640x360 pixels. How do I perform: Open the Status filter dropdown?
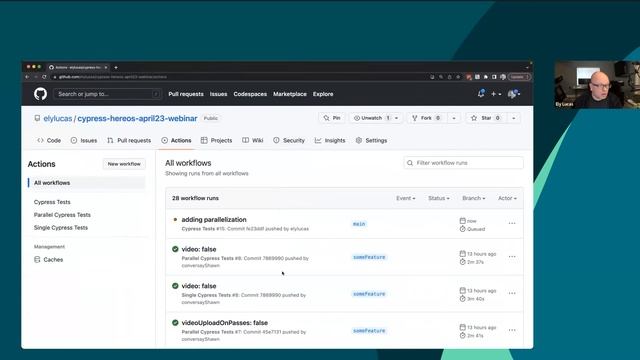(438, 198)
